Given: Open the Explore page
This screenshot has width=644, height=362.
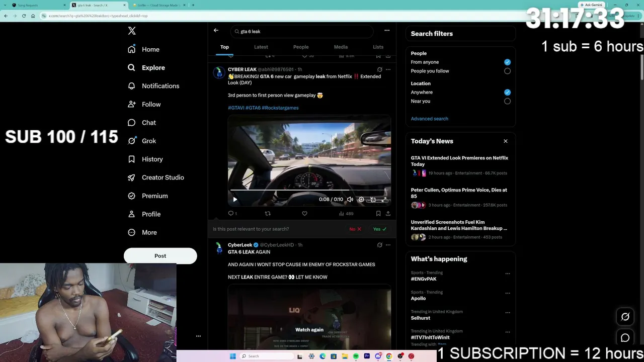Looking at the screenshot, I should click(146, 67).
